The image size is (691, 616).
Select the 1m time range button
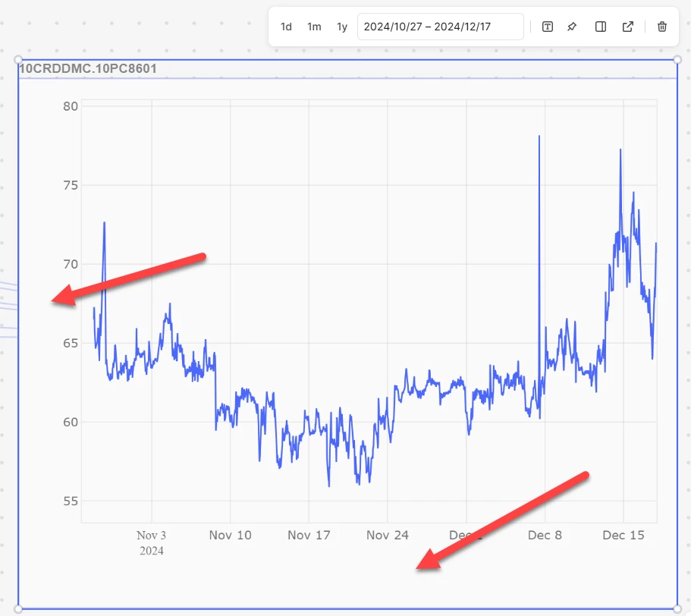pos(314,27)
